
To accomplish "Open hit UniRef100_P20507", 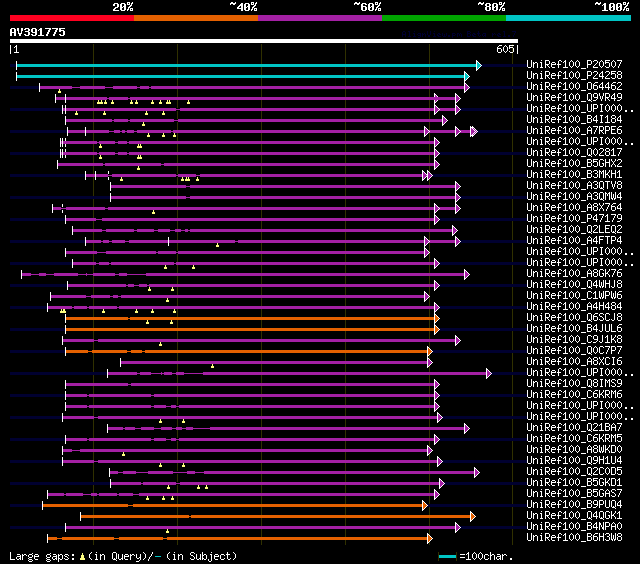I will [x=574, y=64].
